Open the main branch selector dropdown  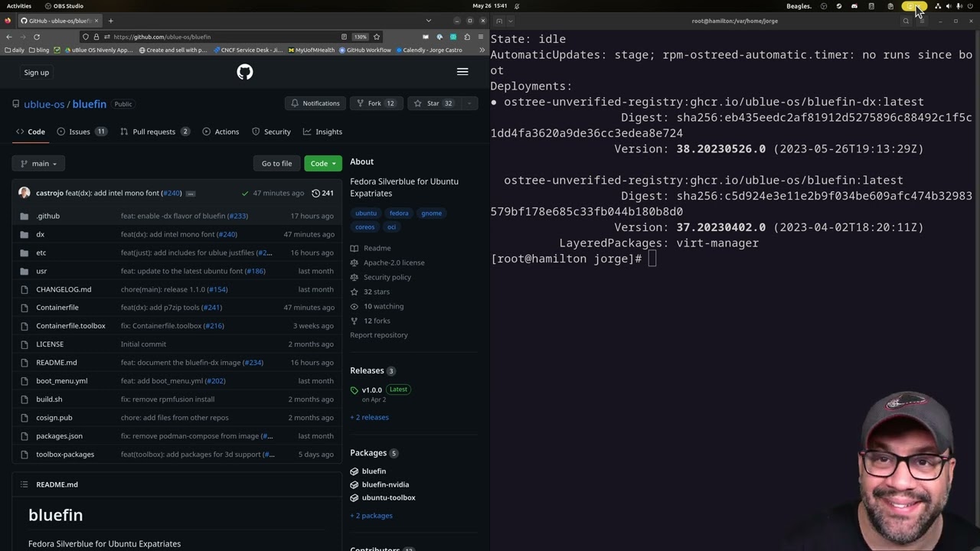(x=38, y=163)
